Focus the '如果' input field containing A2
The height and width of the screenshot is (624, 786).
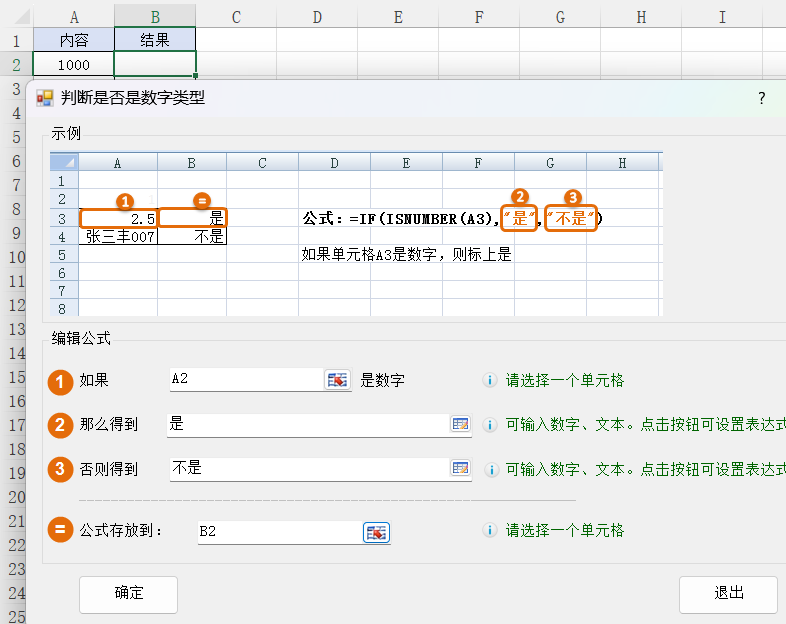coord(245,380)
